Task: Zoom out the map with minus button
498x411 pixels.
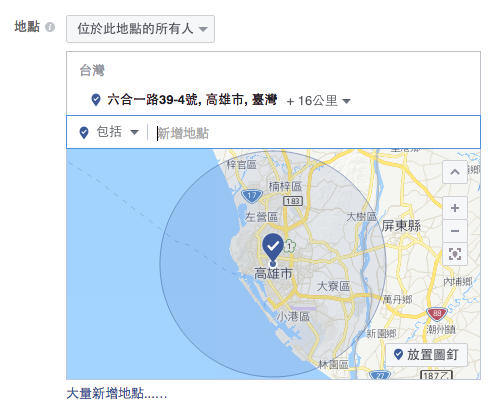Action: (455, 231)
